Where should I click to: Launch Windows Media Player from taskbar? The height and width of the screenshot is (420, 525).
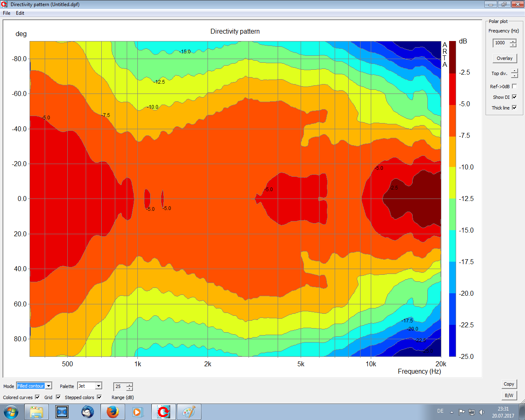click(x=138, y=411)
